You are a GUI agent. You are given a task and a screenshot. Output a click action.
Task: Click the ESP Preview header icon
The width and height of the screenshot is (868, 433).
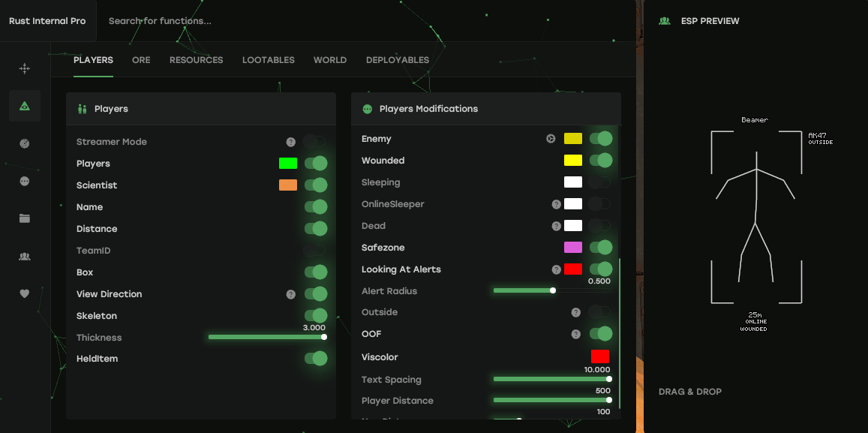click(664, 21)
